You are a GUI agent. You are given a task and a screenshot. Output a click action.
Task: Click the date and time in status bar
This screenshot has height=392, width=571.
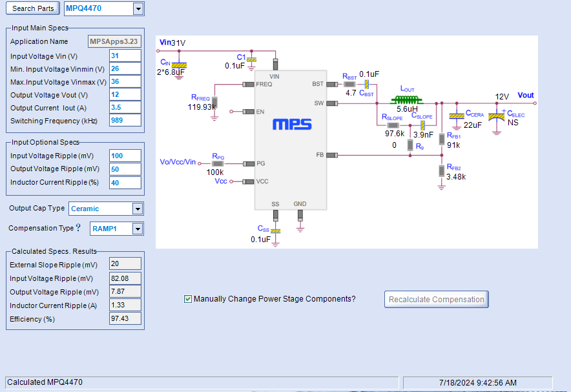coord(478,383)
